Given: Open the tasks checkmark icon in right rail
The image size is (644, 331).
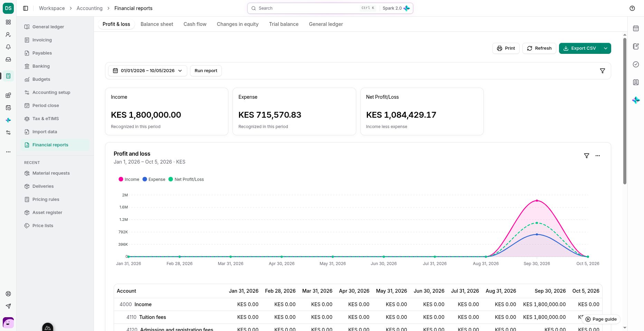Looking at the screenshot, I should coord(636,64).
